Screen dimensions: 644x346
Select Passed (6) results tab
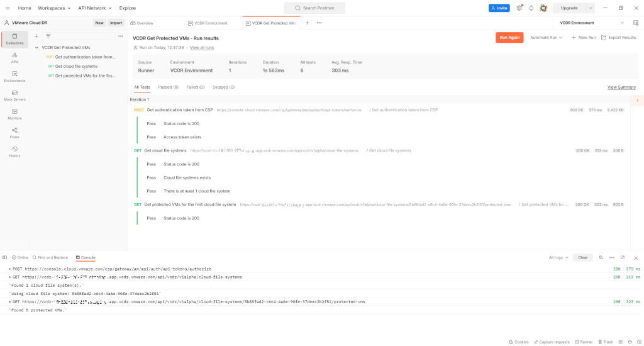tap(169, 87)
